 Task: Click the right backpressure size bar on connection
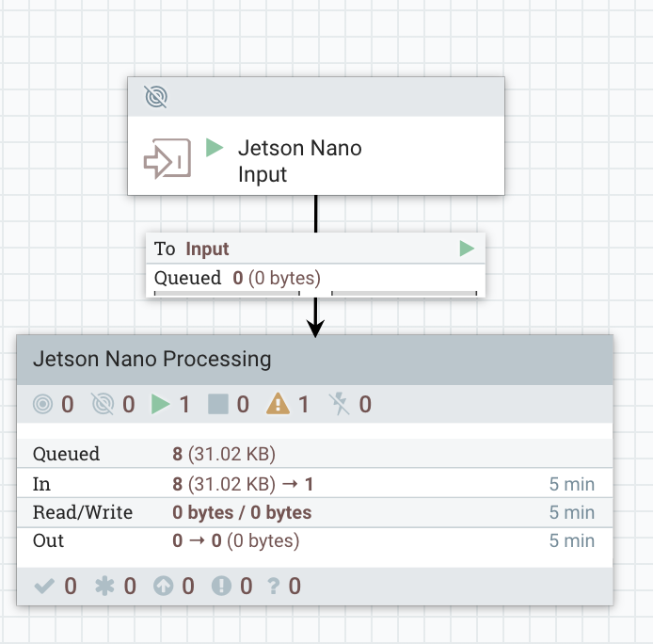[404, 294]
